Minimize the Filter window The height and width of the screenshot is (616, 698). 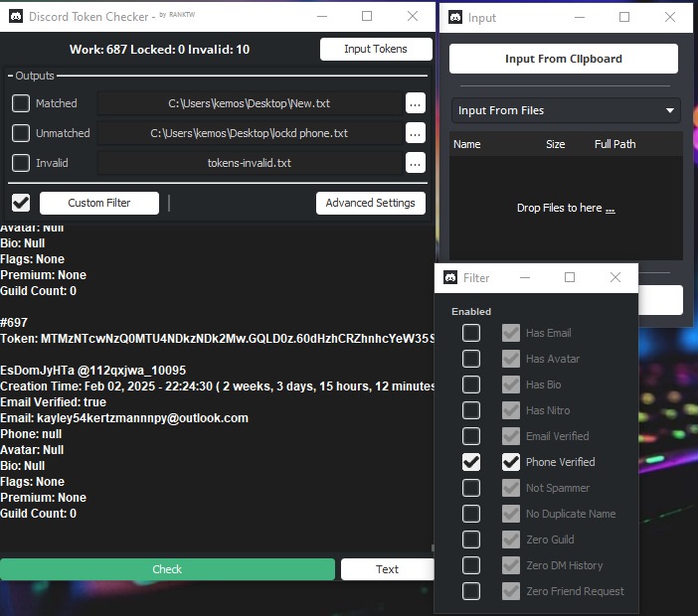pyautogui.click(x=525, y=277)
